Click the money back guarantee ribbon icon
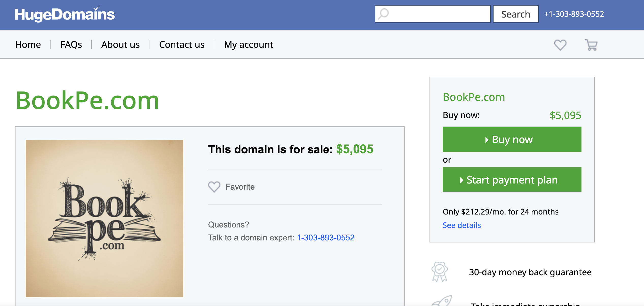Image resolution: width=644 pixels, height=306 pixels. (439, 272)
